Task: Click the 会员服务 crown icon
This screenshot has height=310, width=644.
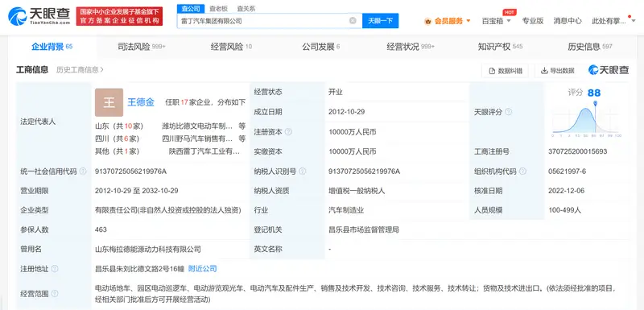Action: [428, 22]
